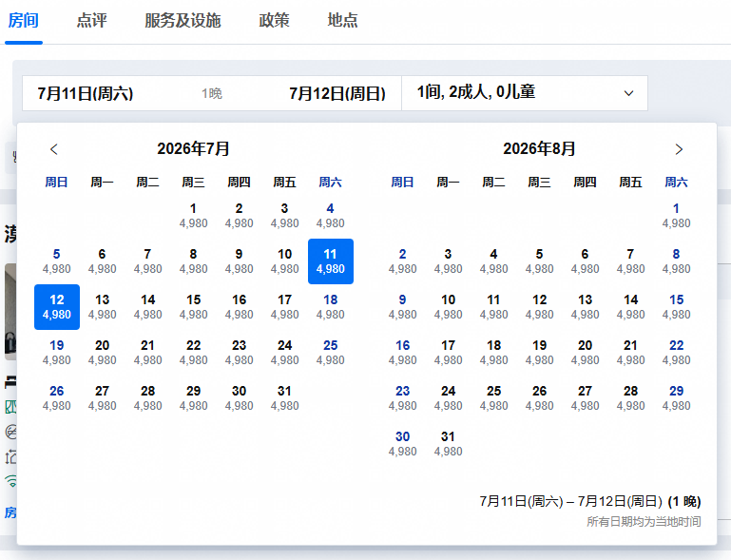This screenshot has width=731, height=560.
Task: Select August 1 in the calendar
Action: coord(676,216)
